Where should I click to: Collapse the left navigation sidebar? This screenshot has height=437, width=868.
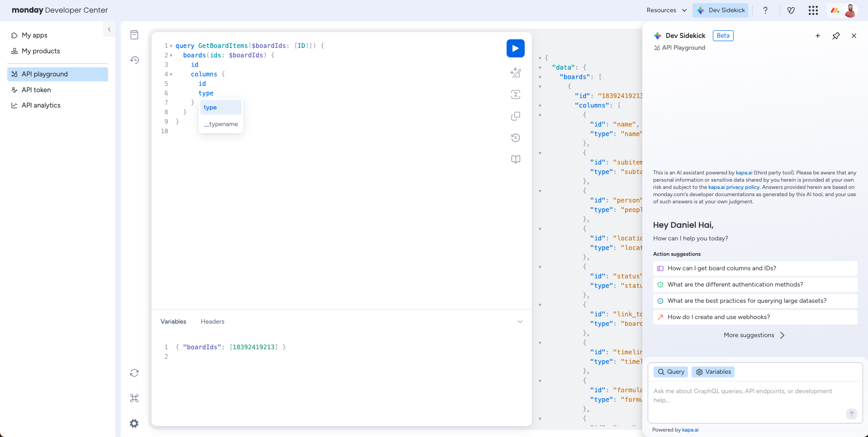point(109,29)
